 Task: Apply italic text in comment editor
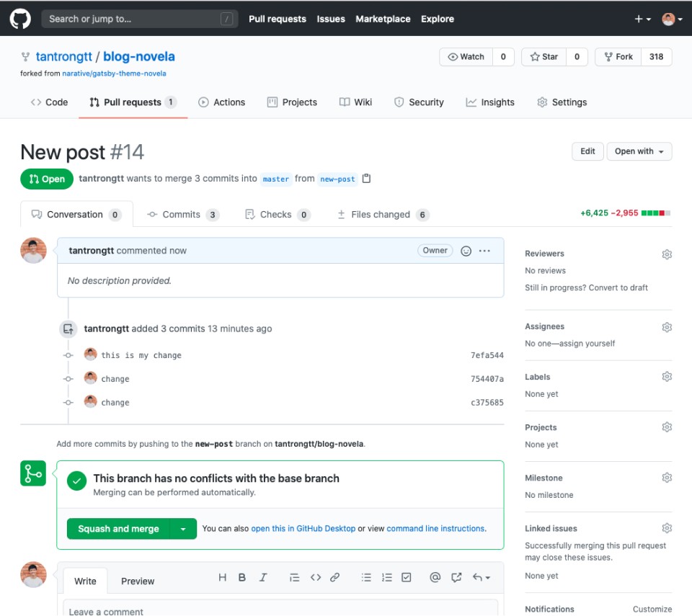pyautogui.click(x=263, y=577)
